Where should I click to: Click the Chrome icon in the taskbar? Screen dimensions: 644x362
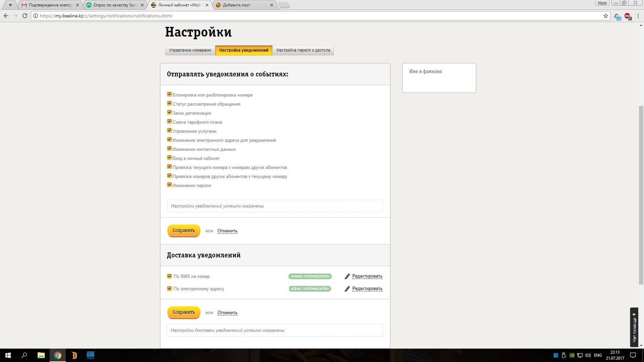(x=58, y=355)
